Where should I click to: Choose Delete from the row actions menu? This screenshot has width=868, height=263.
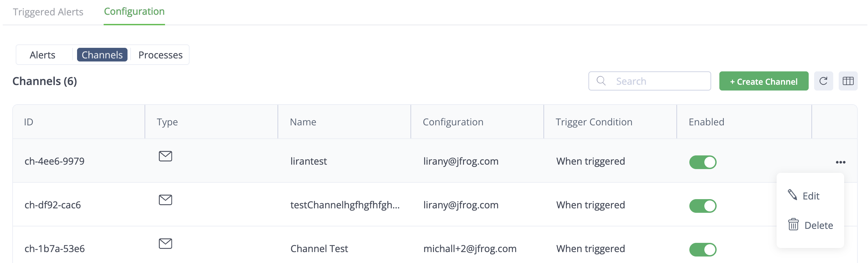(818, 225)
